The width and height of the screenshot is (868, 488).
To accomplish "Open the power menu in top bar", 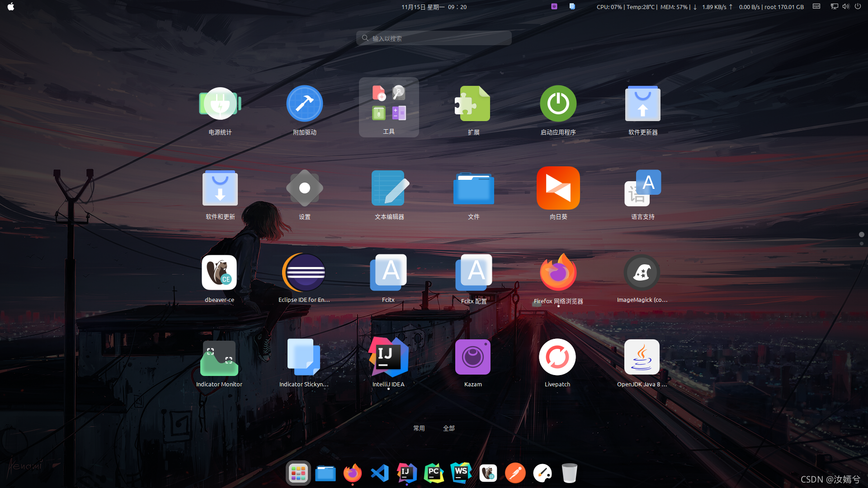I will (x=858, y=7).
